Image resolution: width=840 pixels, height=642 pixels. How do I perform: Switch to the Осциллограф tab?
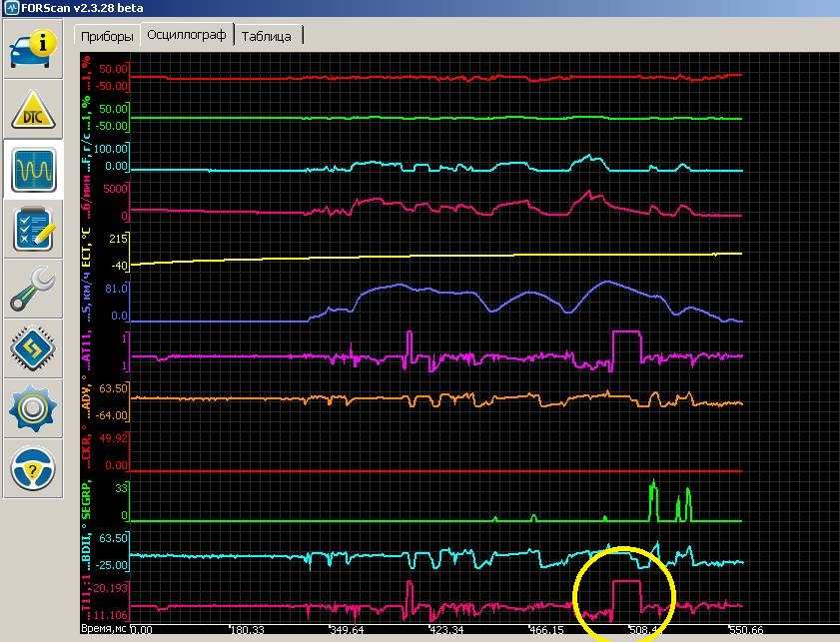click(x=187, y=35)
